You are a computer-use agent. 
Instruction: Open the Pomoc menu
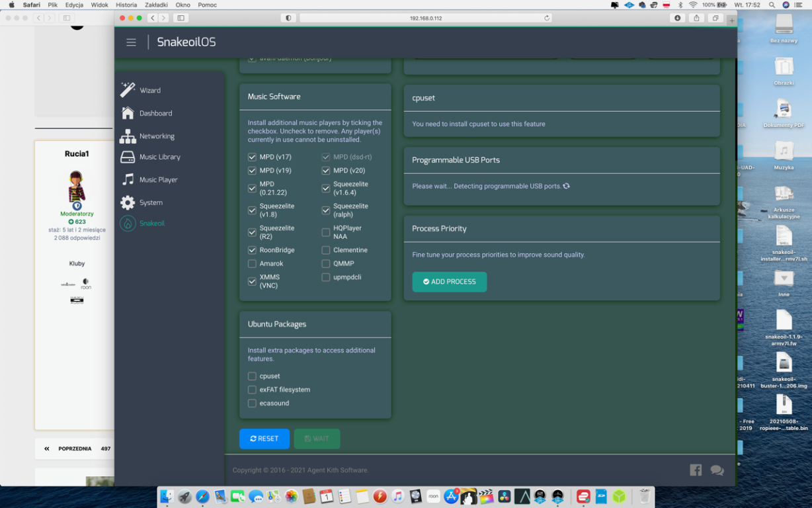click(x=207, y=5)
